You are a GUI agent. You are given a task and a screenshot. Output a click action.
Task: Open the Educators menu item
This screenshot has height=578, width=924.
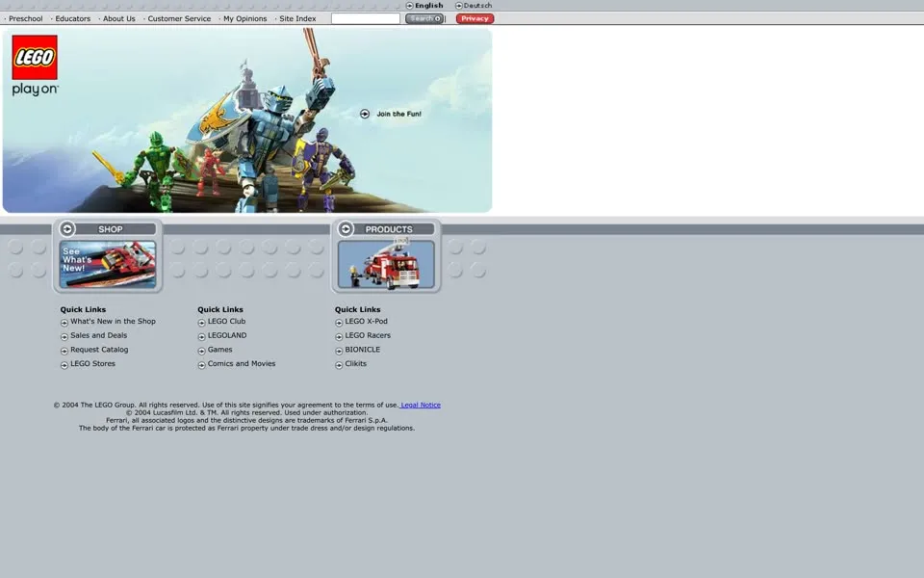click(x=73, y=18)
